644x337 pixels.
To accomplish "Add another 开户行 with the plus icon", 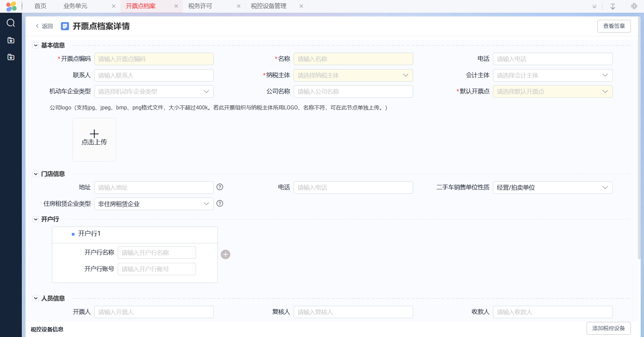I will (226, 254).
